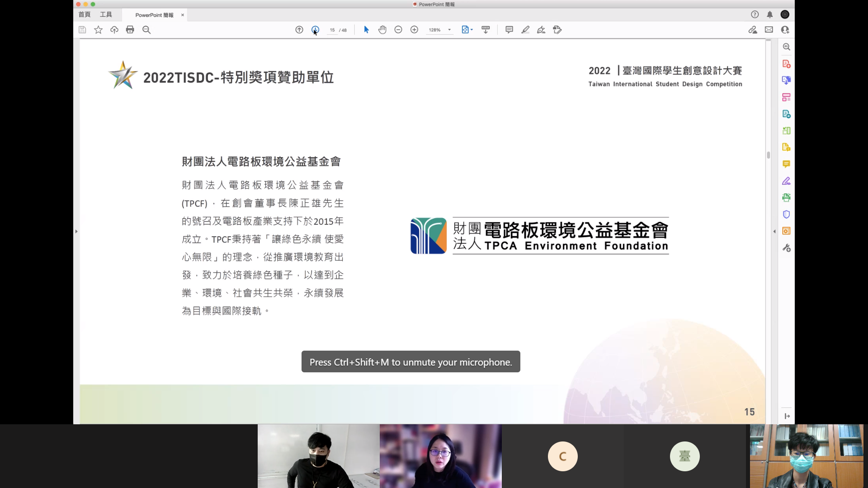868x488 pixels.
Task: Print the document
Action: [x=130, y=30]
